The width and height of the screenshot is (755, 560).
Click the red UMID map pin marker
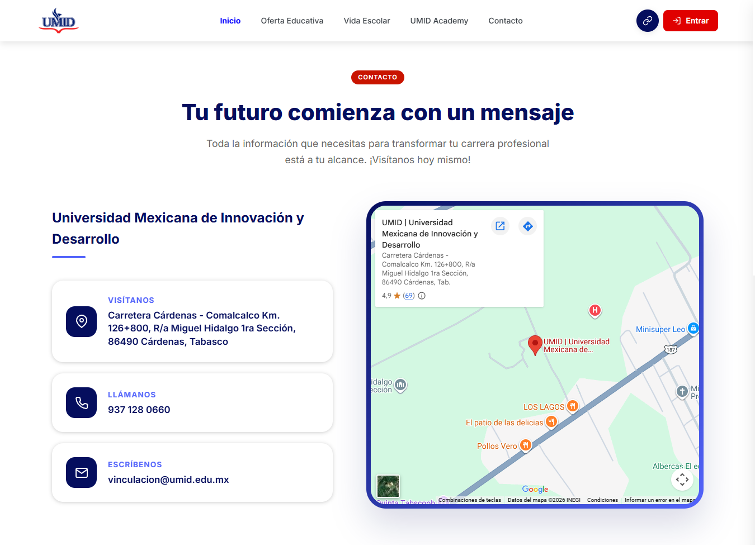[x=535, y=345]
